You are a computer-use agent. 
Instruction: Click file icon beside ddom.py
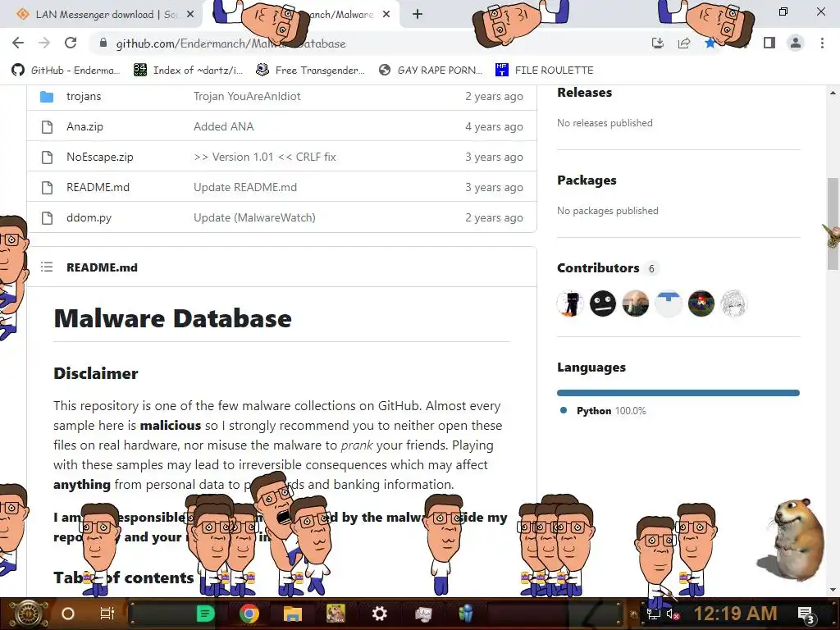[x=47, y=218]
